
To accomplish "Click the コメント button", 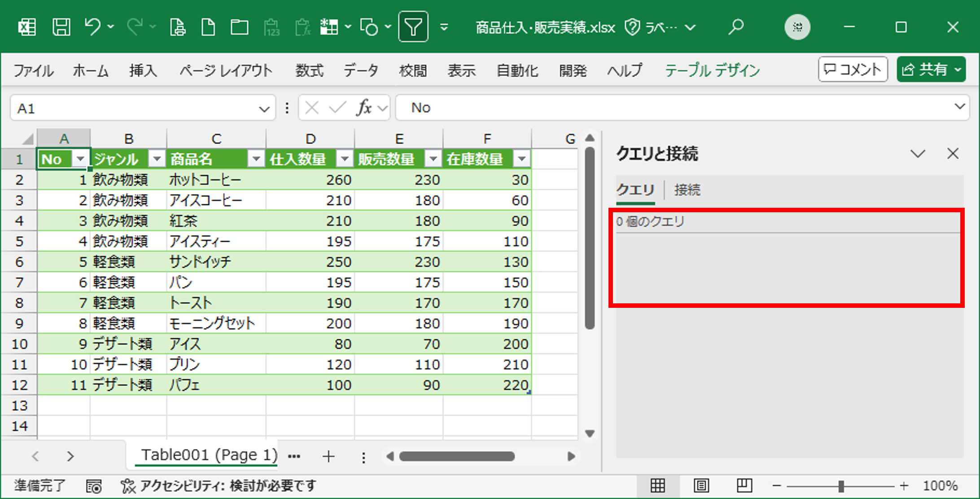I will (x=853, y=70).
